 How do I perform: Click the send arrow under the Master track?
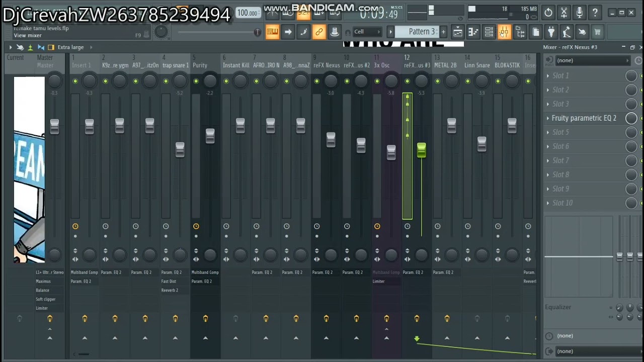50,338
